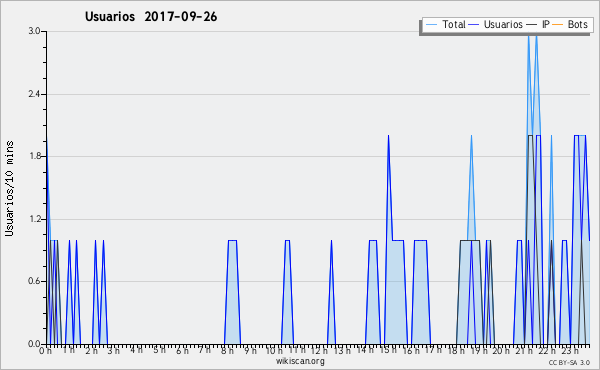The height and width of the screenshot is (370, 600).
Task: Click the 15 h label on the x-axis
Action: click(x=388, y=350)
